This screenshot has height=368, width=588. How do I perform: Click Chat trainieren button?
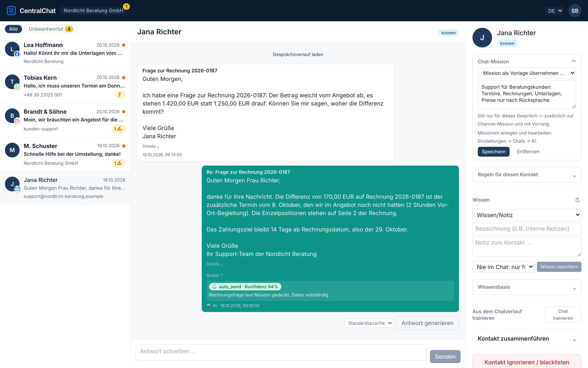click(x=563, y=315)
